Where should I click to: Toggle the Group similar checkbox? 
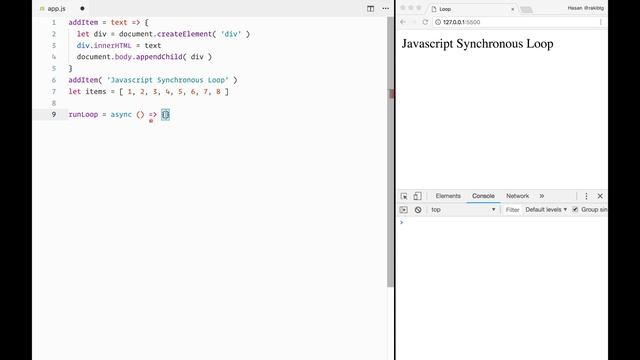[x=575, y=209]
